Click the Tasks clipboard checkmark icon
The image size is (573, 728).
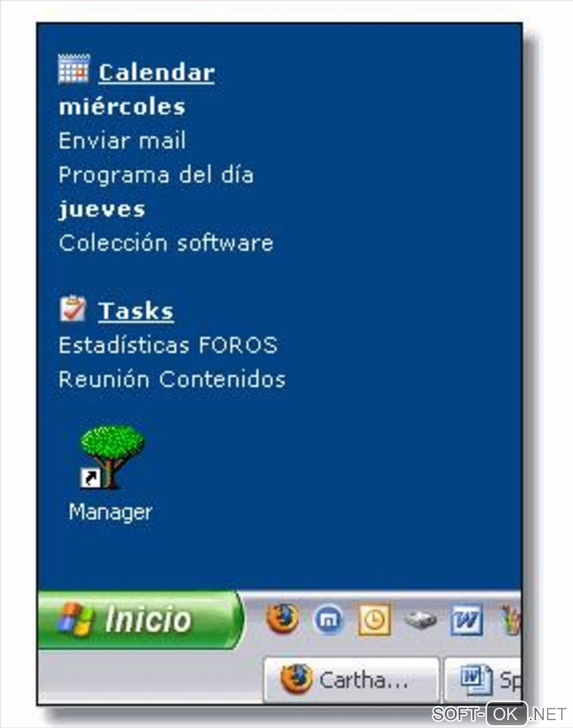click(73, 309)
